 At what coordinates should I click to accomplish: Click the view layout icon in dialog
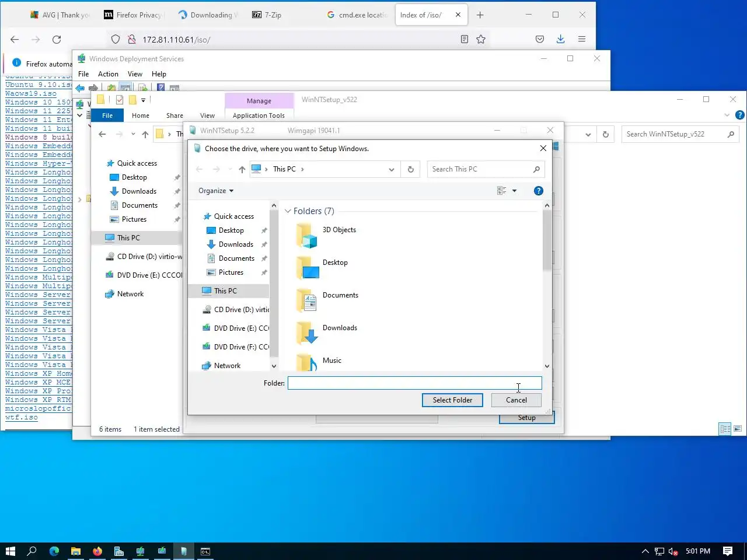(501, 191)
